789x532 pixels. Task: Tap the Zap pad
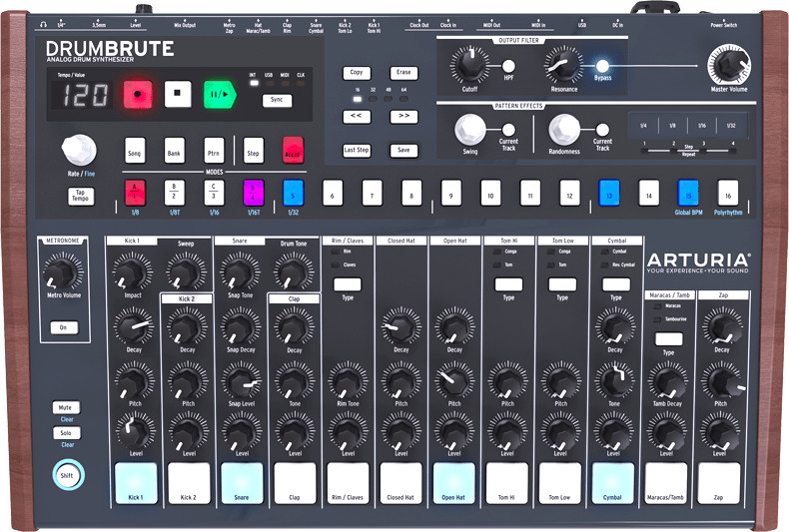719,483
